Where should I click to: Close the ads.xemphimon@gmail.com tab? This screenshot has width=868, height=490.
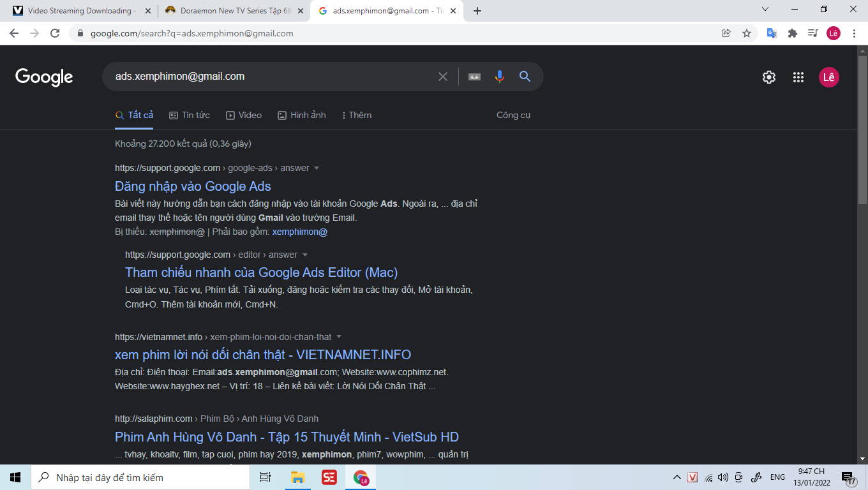coord(453,11)
